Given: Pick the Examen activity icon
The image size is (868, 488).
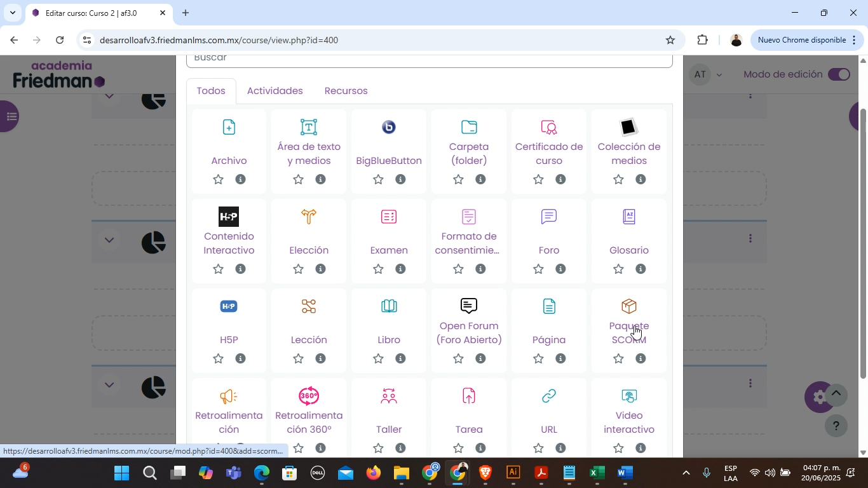Looking at the screenshot, I should [389, 217].
